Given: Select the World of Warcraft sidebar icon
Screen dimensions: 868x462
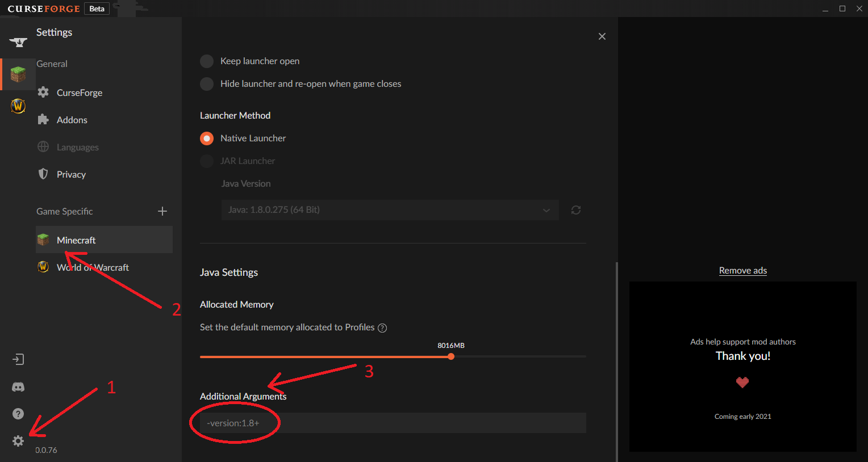Looking at the screenshot, I should click(18, 106).
